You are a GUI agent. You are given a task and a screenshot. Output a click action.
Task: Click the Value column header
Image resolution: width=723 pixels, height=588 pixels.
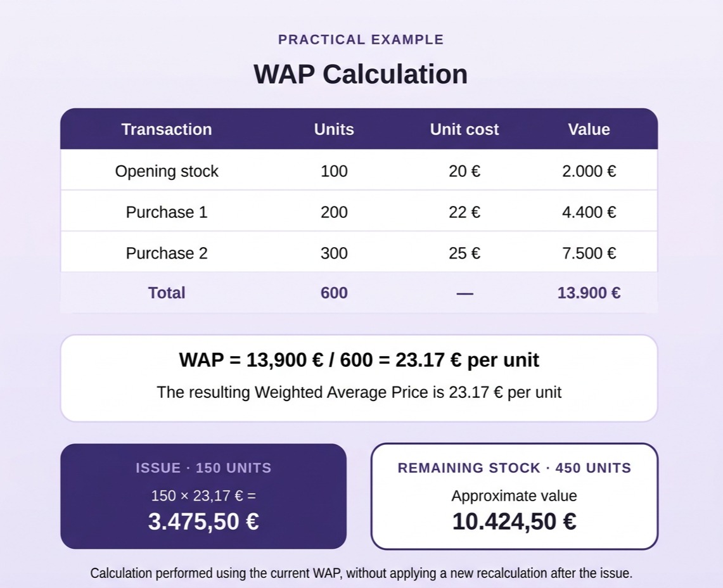pos(589,129)
